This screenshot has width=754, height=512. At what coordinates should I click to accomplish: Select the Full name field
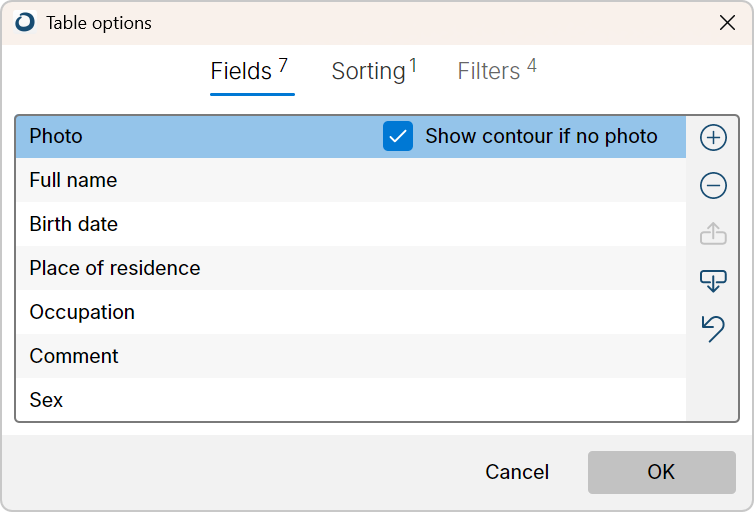(x=351, y=180)
